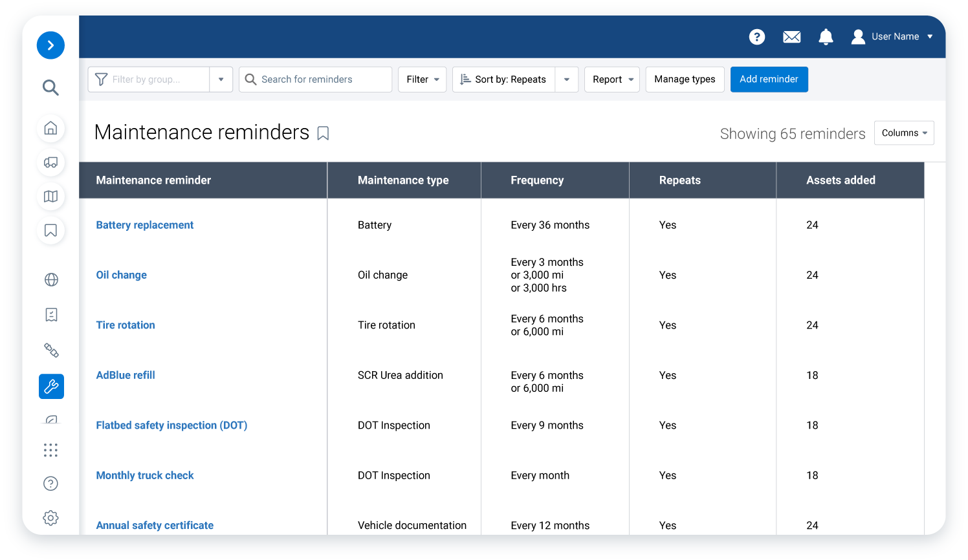Open the Columns dropdown
This screenshot has height=560, width=968.
click(x=904, y=133)
